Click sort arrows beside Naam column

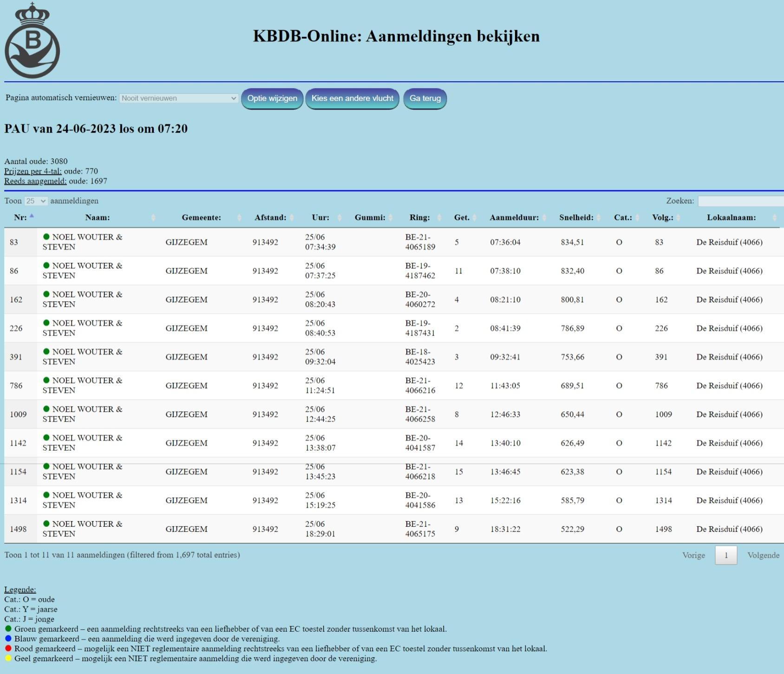tap(153, 218)
